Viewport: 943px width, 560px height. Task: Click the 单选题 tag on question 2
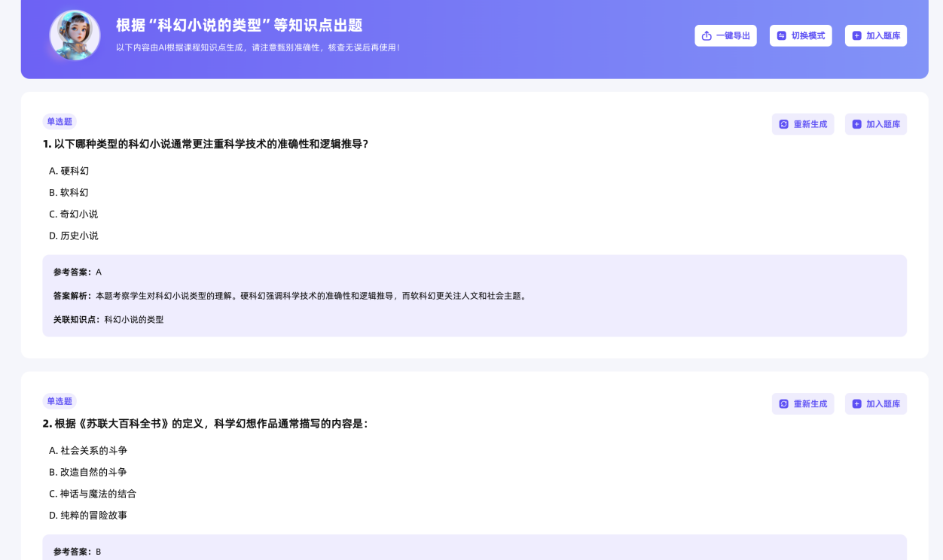[60, 402]
